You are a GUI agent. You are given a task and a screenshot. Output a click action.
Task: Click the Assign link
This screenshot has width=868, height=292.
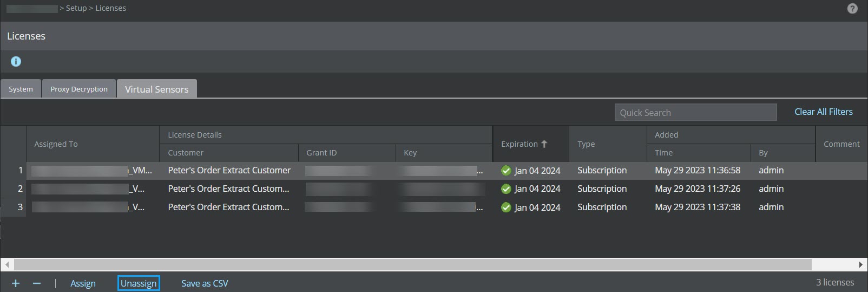point(83,283)
